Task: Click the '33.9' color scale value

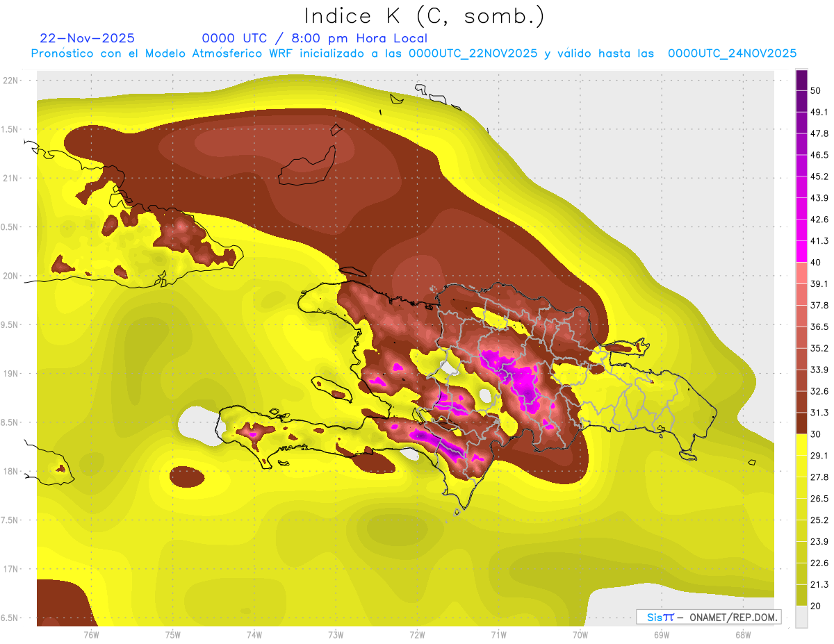Action: pyautogui.click(x=819, y=370)
